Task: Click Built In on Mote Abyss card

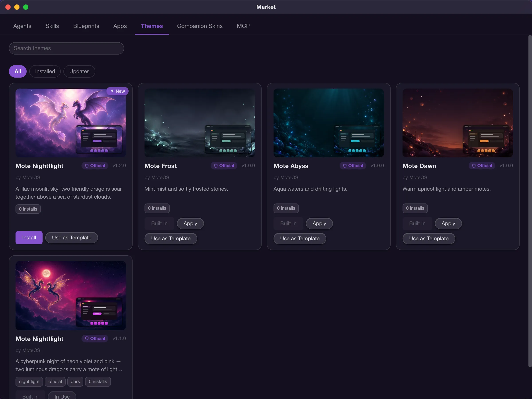Action: (x=288, y=223)
